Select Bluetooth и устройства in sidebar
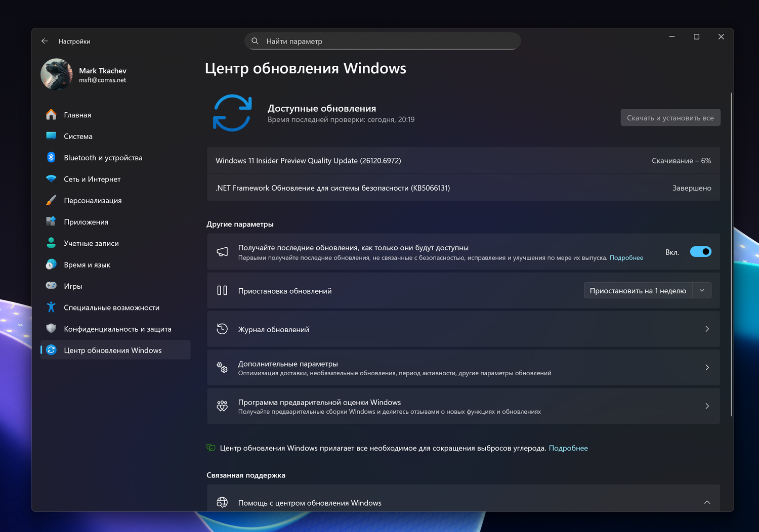759x532 pixels. point(115,157)
